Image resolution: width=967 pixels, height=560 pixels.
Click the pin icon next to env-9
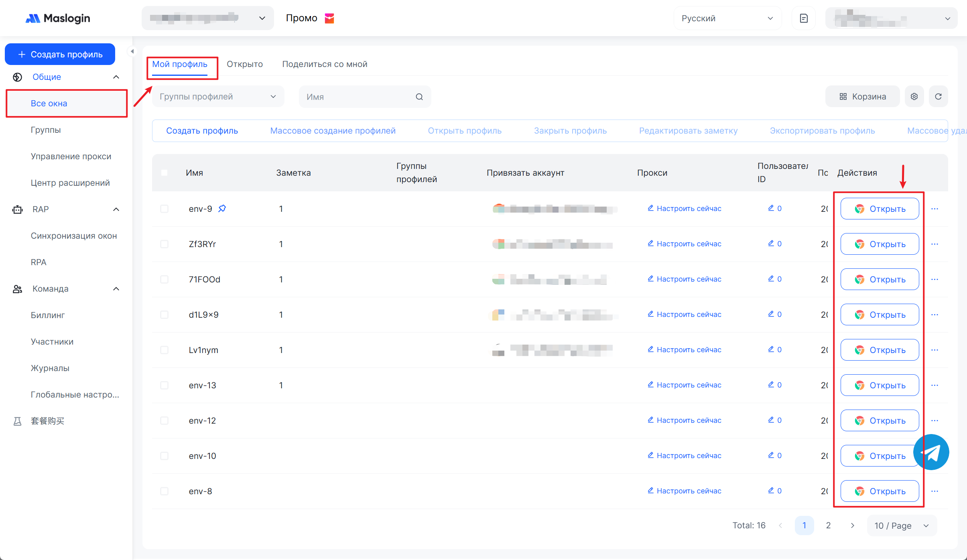pos(222,209)
